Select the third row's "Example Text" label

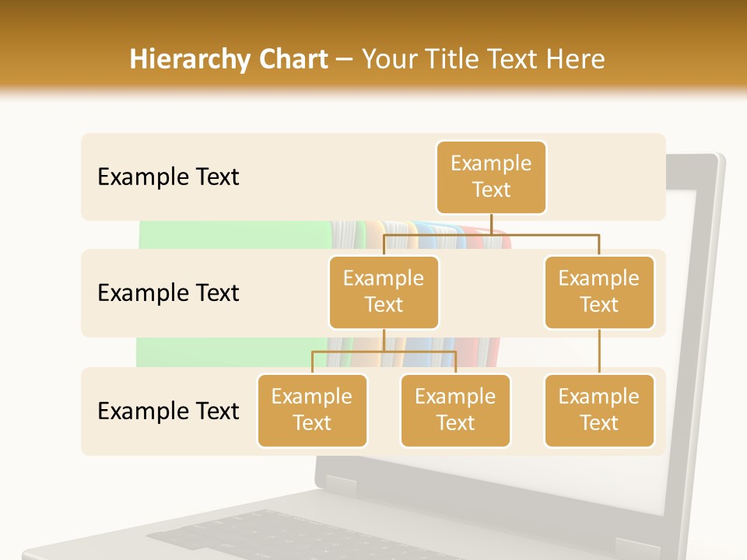pos(168,411)
